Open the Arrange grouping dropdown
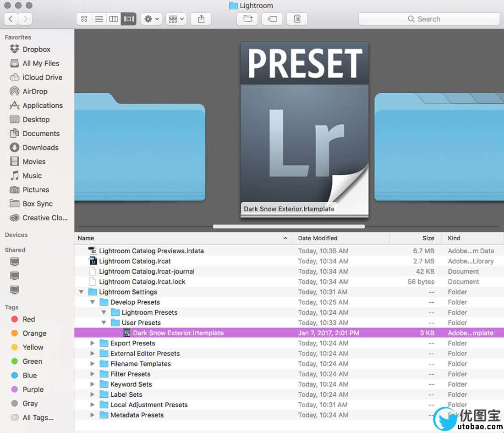The width and height of the screenshot is (504, 433). [x=176, y=19]
